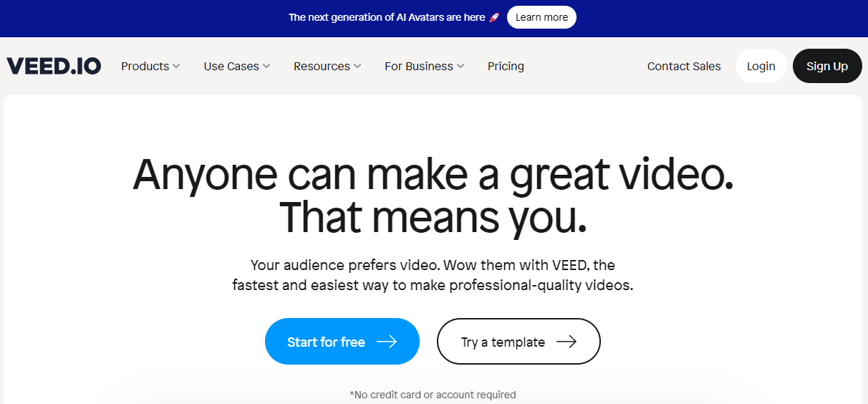Go to the Pricing page

click(506, 66)
